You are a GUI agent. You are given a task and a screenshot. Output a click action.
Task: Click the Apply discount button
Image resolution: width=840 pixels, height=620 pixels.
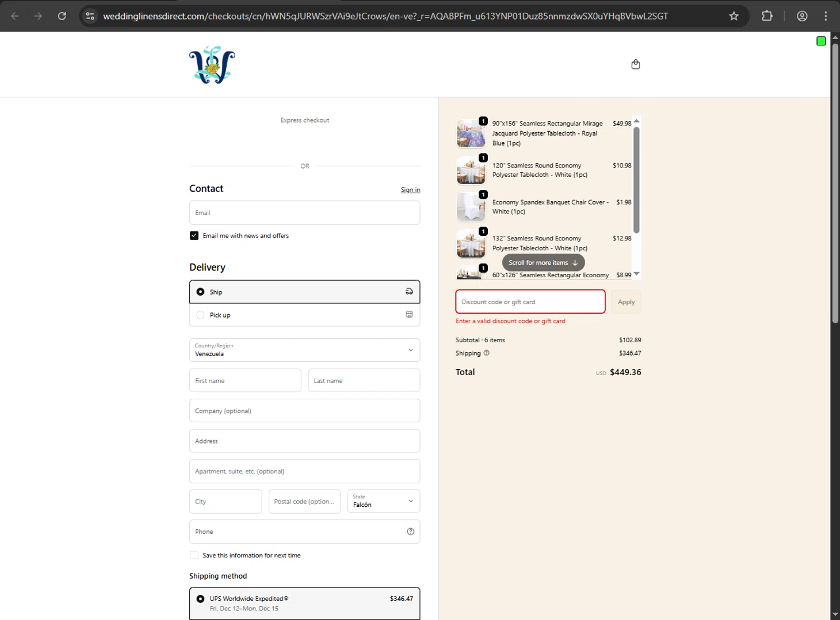click(x=626, y=302)
